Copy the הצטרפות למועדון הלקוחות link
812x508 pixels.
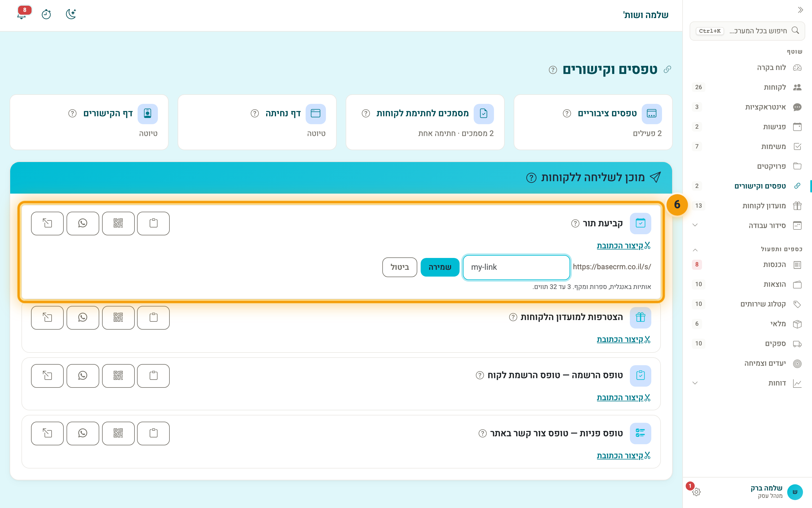153,317
